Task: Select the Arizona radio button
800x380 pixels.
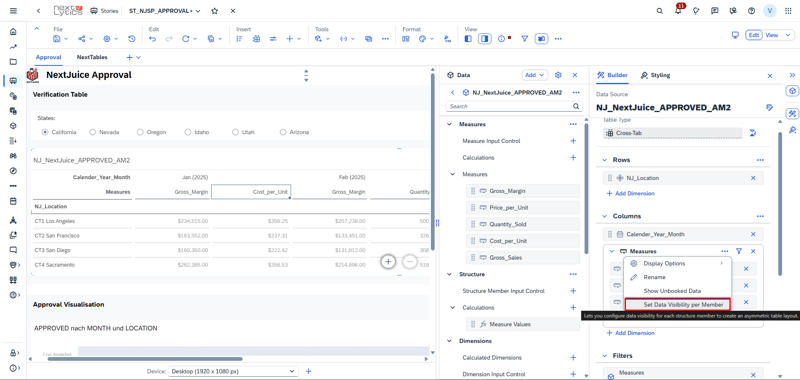Action: point(283,132)
